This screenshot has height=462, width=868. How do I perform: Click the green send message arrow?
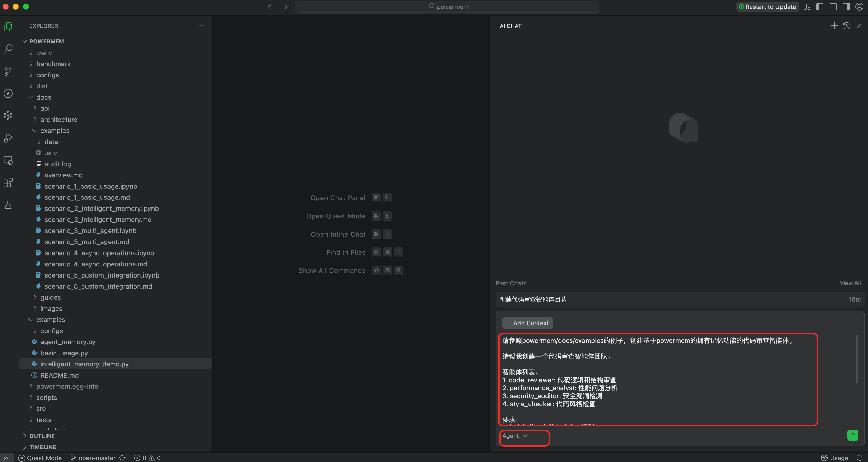[x=853, y=435]
